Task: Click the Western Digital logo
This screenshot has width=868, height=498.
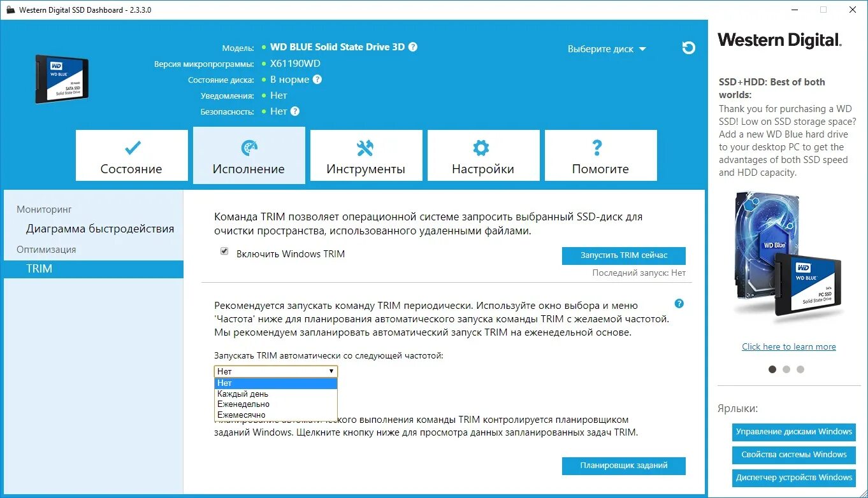Action: (x=780, y=40)
